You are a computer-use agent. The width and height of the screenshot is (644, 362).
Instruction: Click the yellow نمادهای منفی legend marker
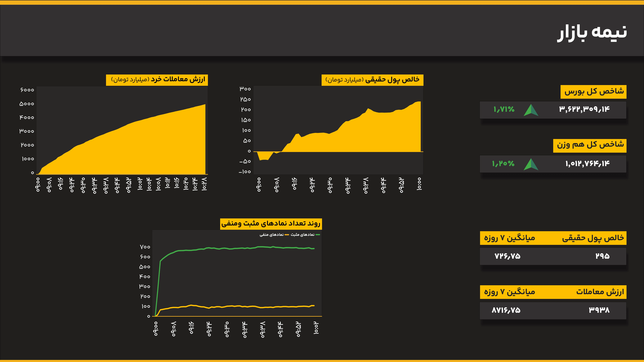(x=287, y=235)
